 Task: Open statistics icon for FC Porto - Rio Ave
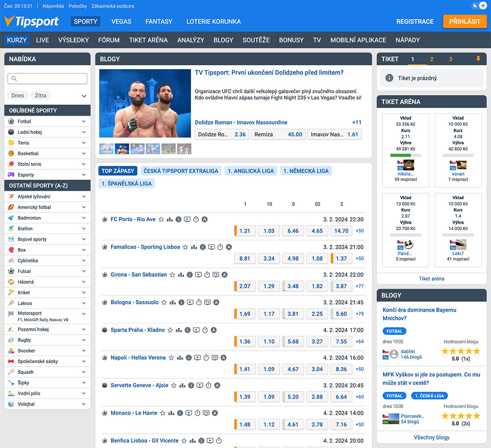click(170, 219)
